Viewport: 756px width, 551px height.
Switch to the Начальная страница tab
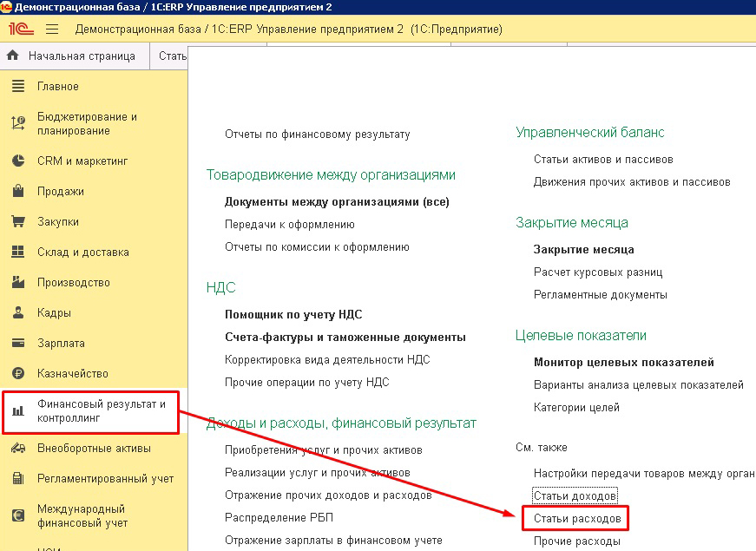[81, 56]
